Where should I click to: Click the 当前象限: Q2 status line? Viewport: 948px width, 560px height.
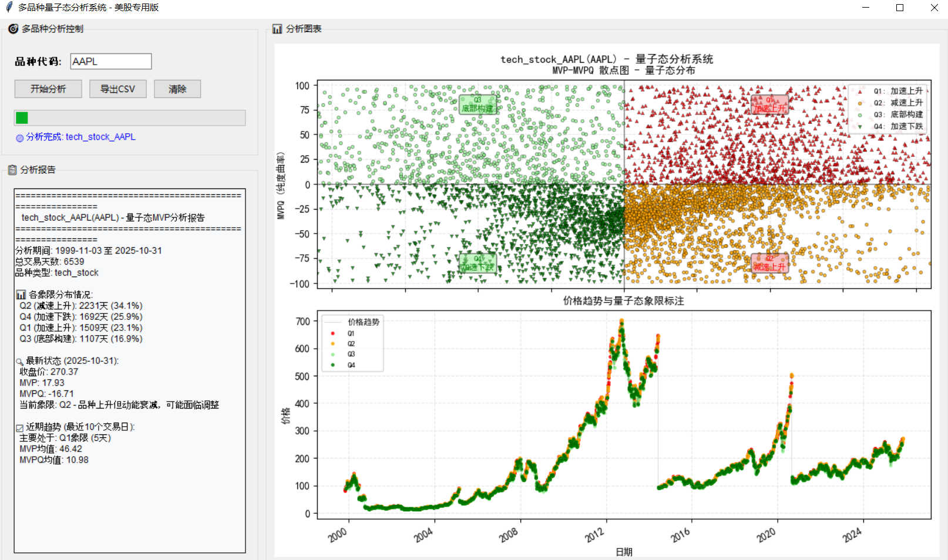tap(119, 405)
